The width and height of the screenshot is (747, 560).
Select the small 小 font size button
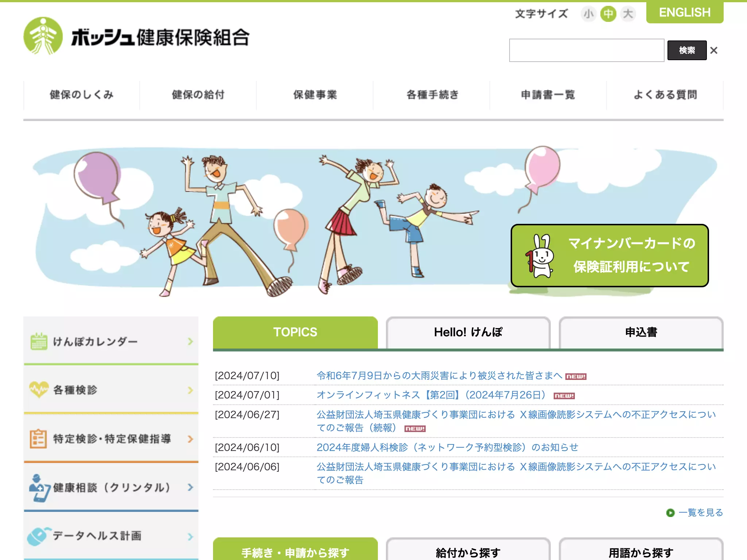pos(588,14)
